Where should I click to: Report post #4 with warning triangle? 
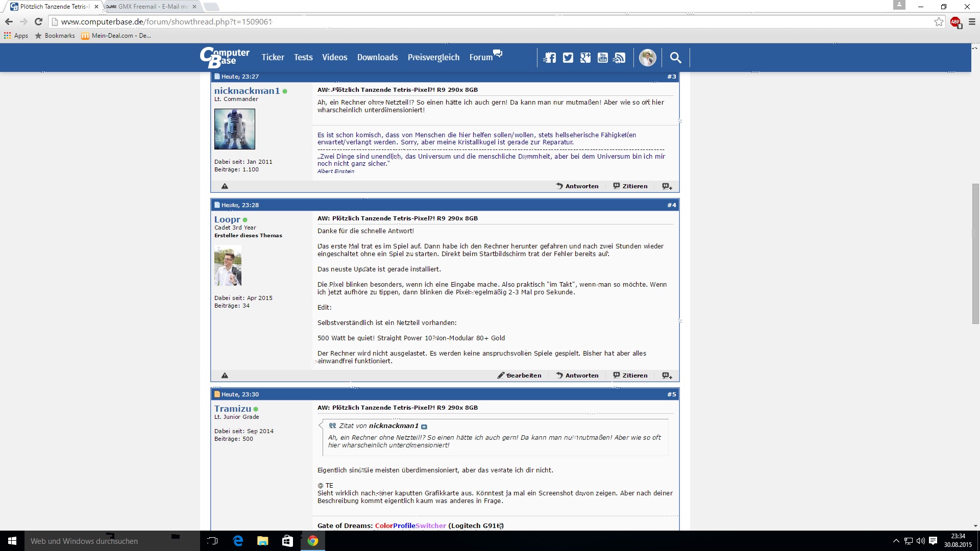tap(225, 375)
